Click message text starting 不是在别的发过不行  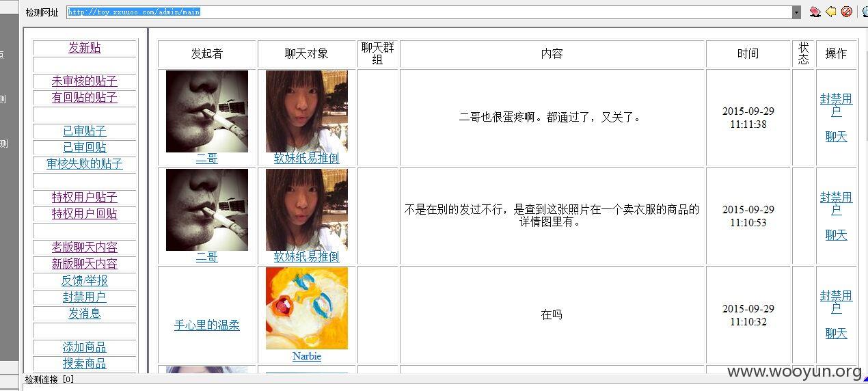click(x=552, y=216)
